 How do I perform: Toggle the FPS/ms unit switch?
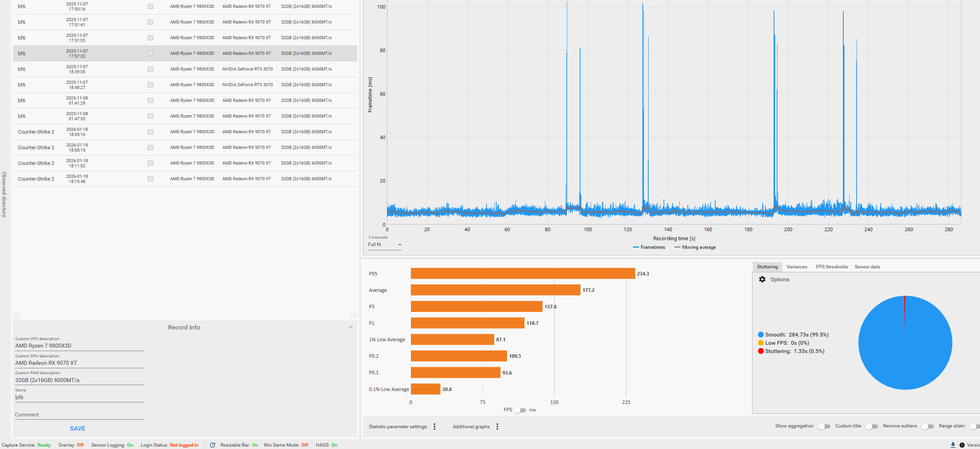(520, 410)
